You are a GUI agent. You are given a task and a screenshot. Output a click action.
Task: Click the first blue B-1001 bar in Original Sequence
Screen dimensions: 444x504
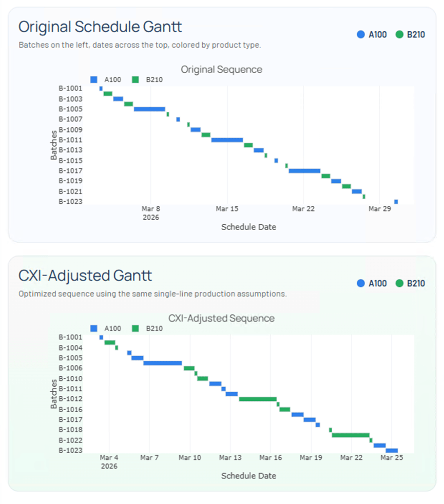click(101, 88)
